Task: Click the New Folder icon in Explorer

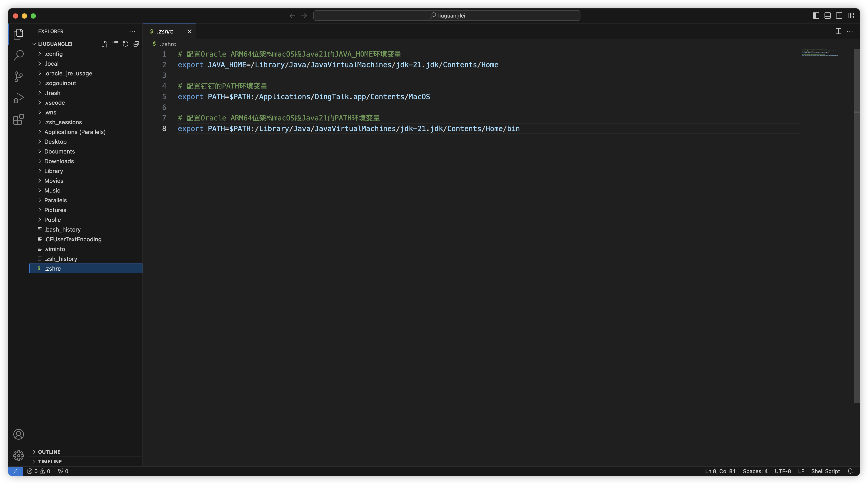Action: click(x=115, y=44)
